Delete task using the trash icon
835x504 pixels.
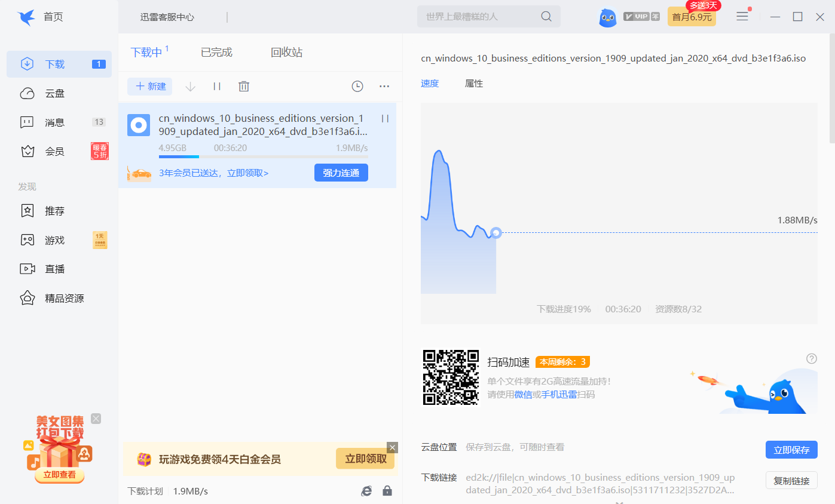pos(244,87)
